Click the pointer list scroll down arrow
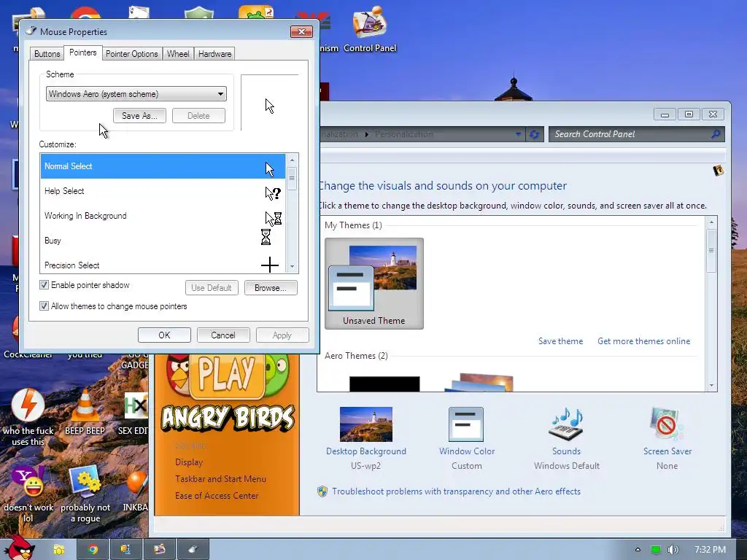This screenshot has width=747, height=560. 292,267
